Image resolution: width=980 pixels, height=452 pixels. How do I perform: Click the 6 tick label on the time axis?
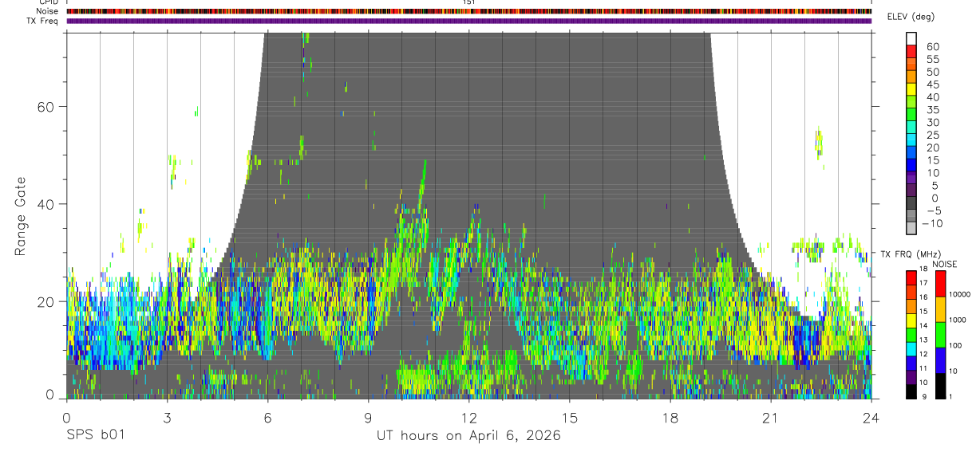[267, 417]
